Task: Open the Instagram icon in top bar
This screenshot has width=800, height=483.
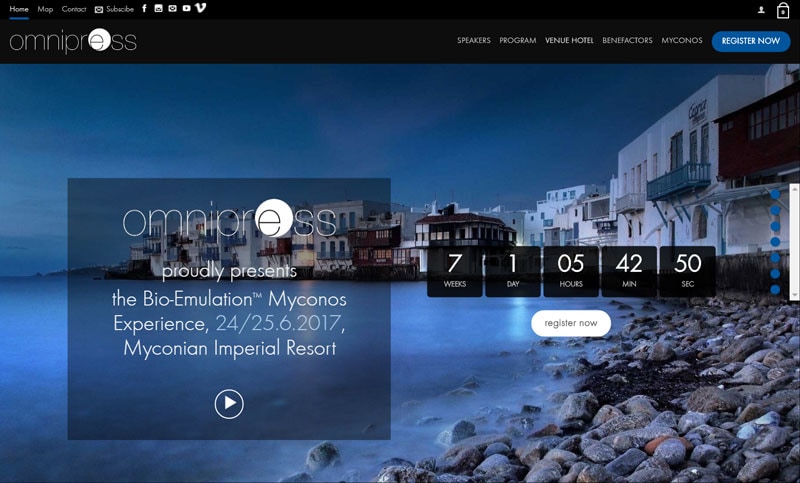Action: point(159,8)
